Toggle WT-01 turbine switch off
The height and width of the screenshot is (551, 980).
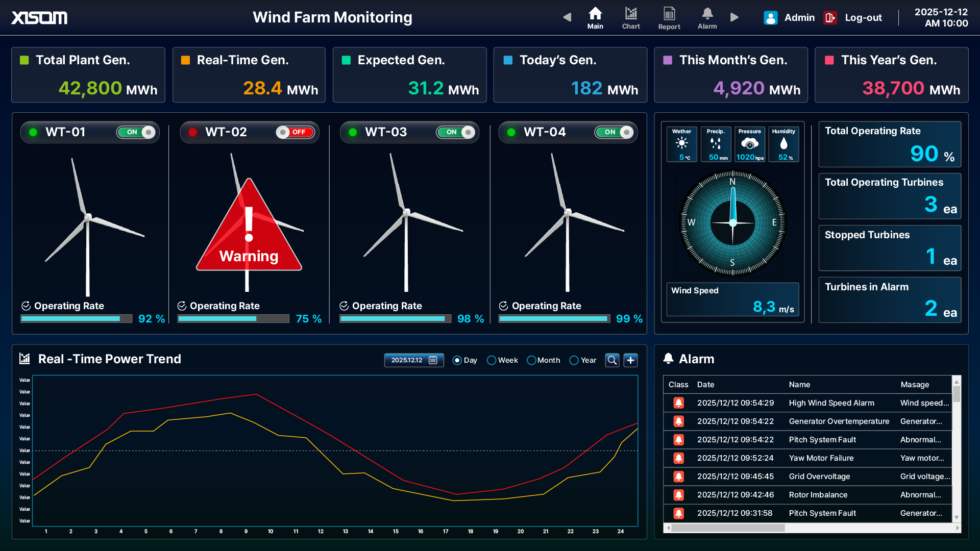point(136,132)
